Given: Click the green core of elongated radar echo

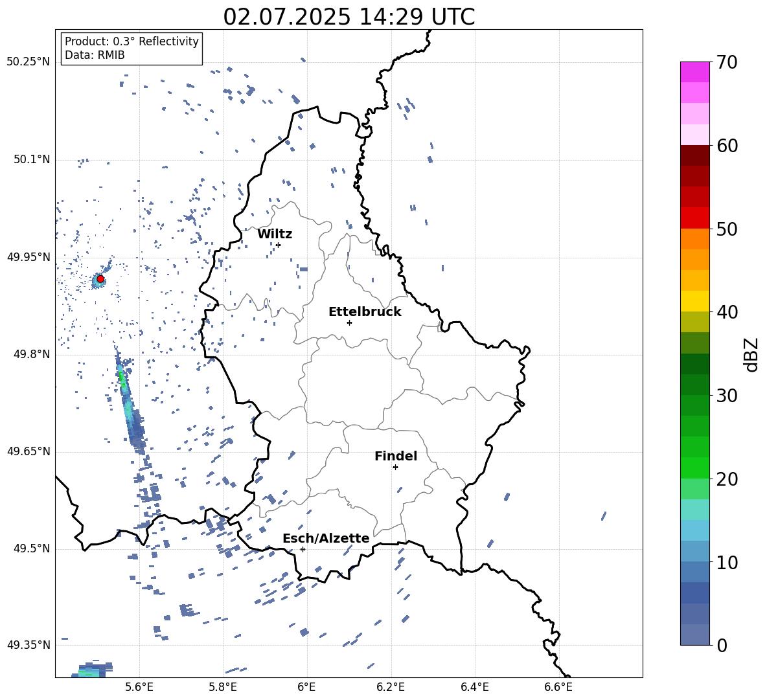Looking at the screenshot, I should pyautogui.click(x=122, y=380).
